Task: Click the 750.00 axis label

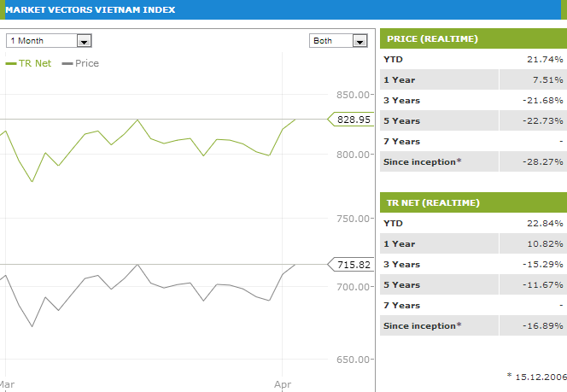Action: 354,219
